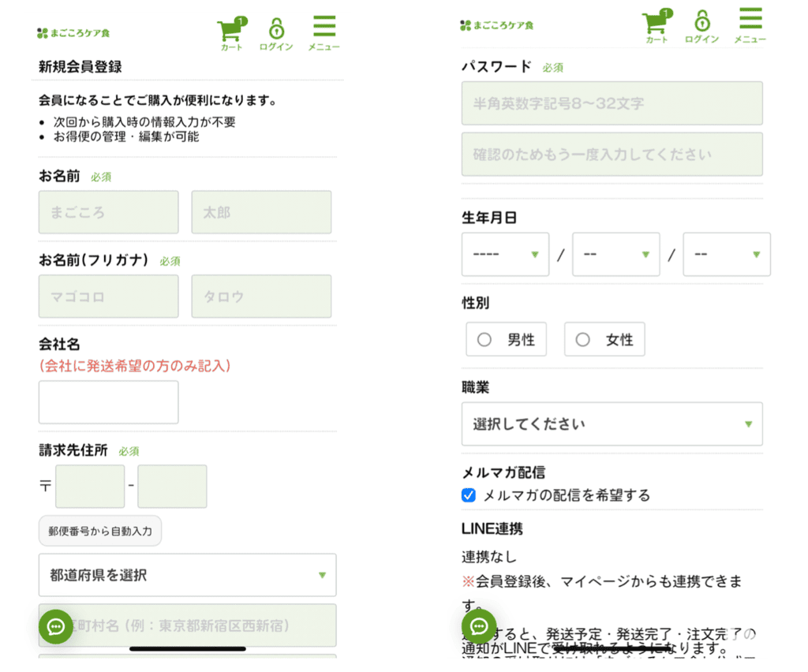The width and height of the screenshot is (808, 672).
Task: Go to login via ログイン label
Action: (x=275, y=46)
